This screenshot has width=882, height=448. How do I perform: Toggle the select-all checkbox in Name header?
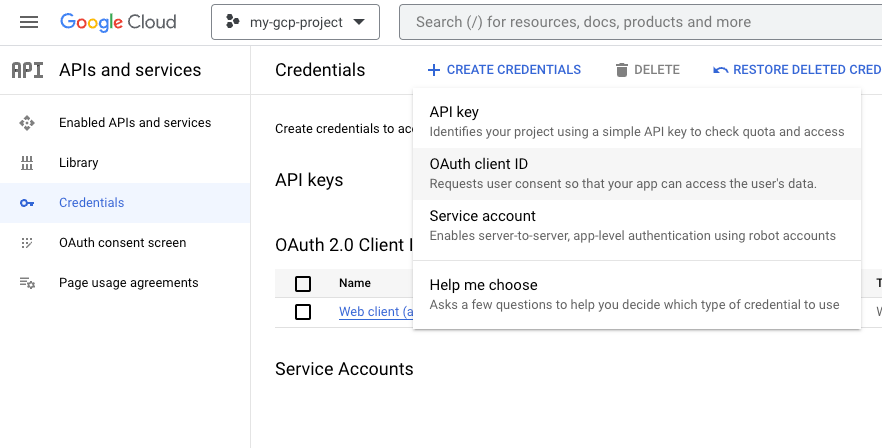[303, 284]
